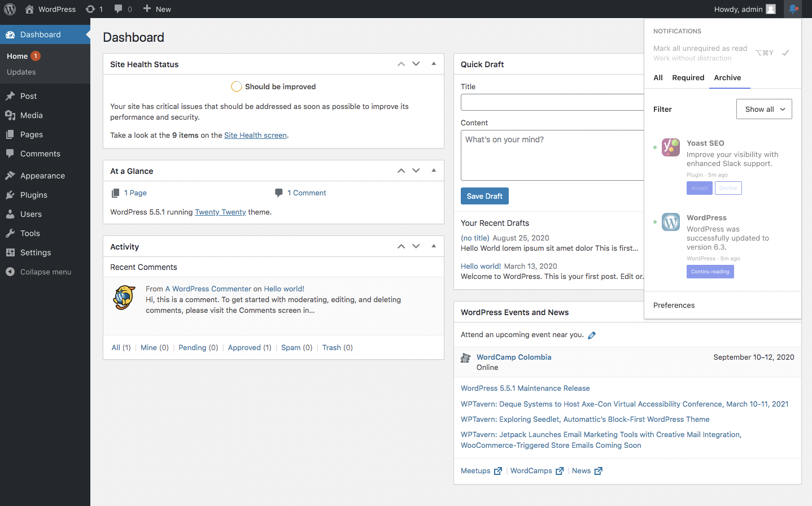
Task: Click the Post pin icon in sidebar
Action: click(10, 96)
